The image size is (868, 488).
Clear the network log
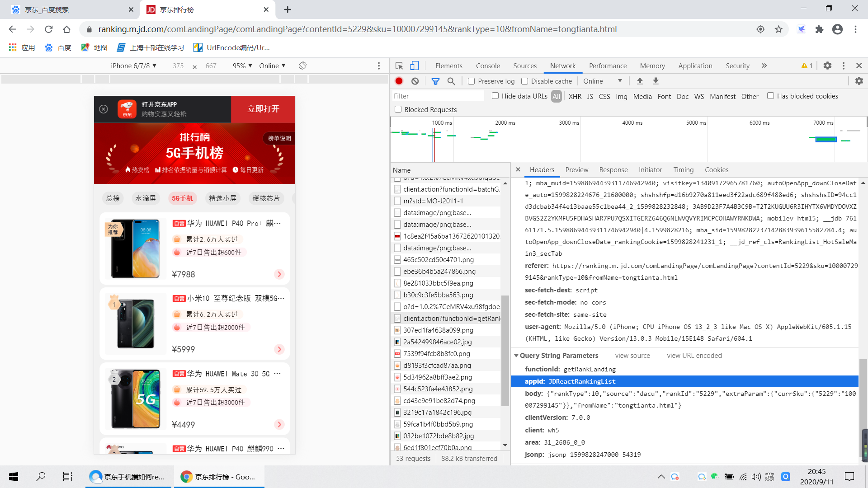(x=415, y=81)
